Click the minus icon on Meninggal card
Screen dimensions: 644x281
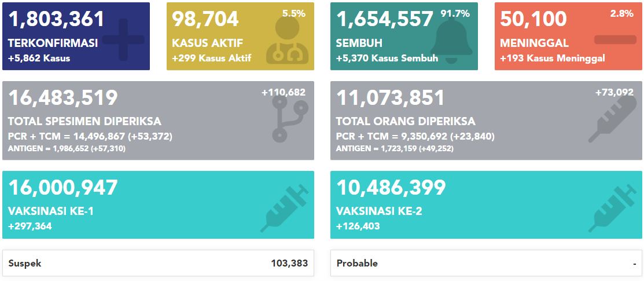tap(615, 39)
